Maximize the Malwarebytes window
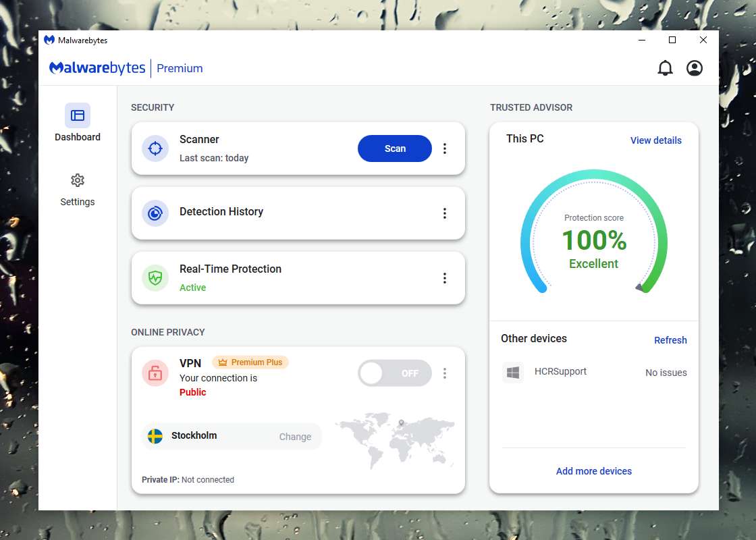 672,40
